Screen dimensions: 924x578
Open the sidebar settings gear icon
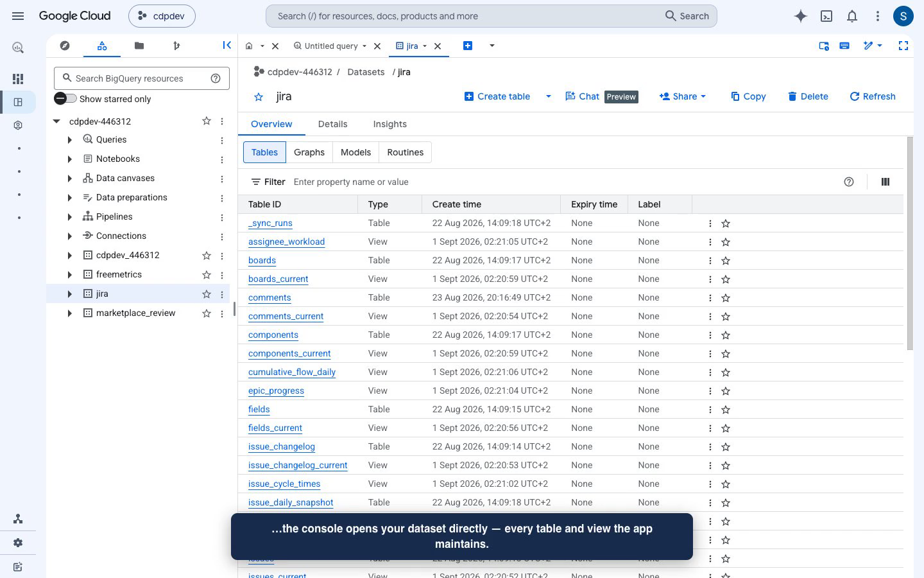pos(18,543)
